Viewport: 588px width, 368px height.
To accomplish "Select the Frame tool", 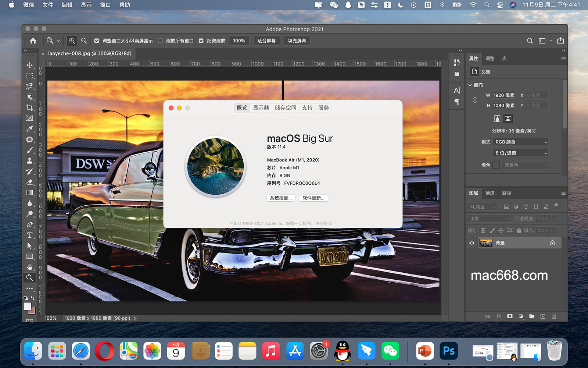I will coord(30,118).
